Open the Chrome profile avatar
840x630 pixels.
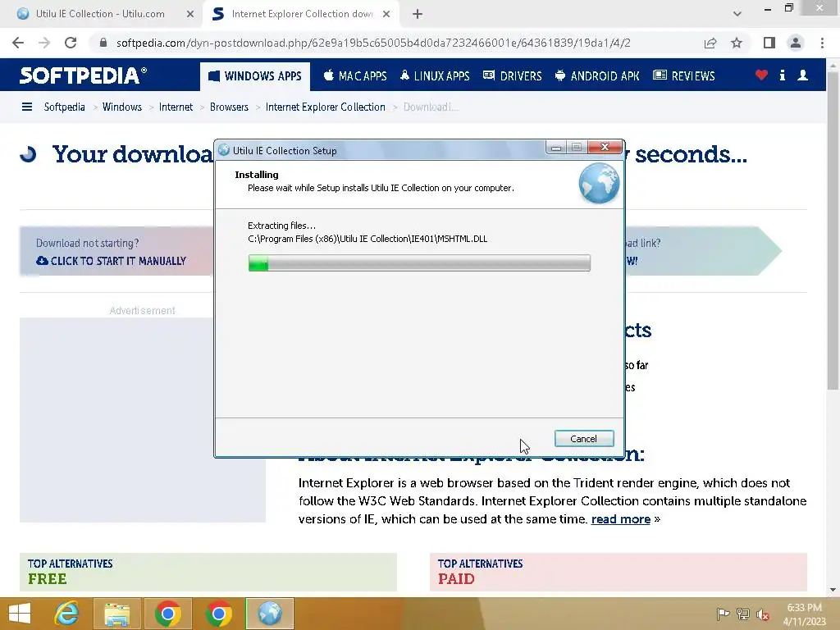[796, 43]
